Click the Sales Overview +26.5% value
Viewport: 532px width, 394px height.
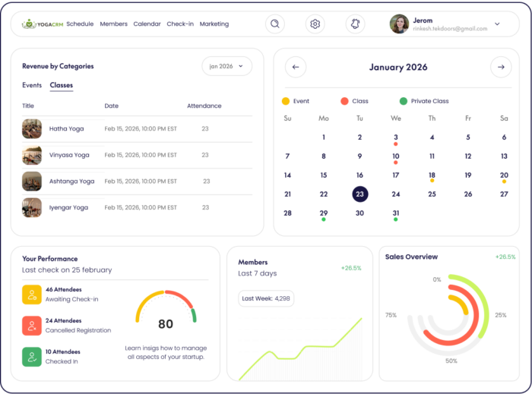pos(505,257)
